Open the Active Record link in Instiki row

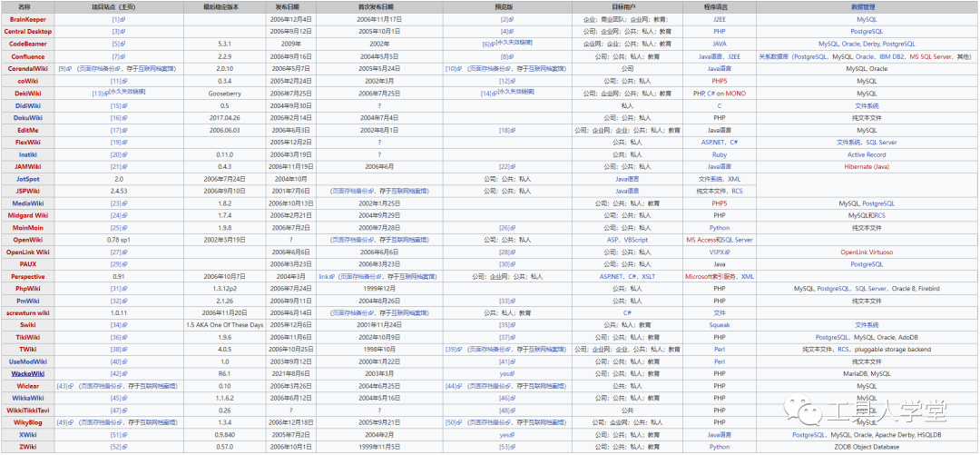867,154
